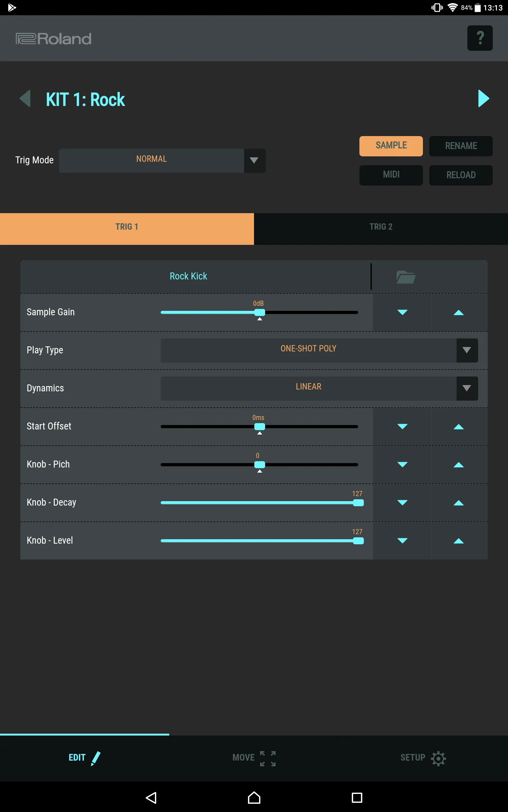
Task: Increase Start Offset with up arrow
Action: [458, 427]
